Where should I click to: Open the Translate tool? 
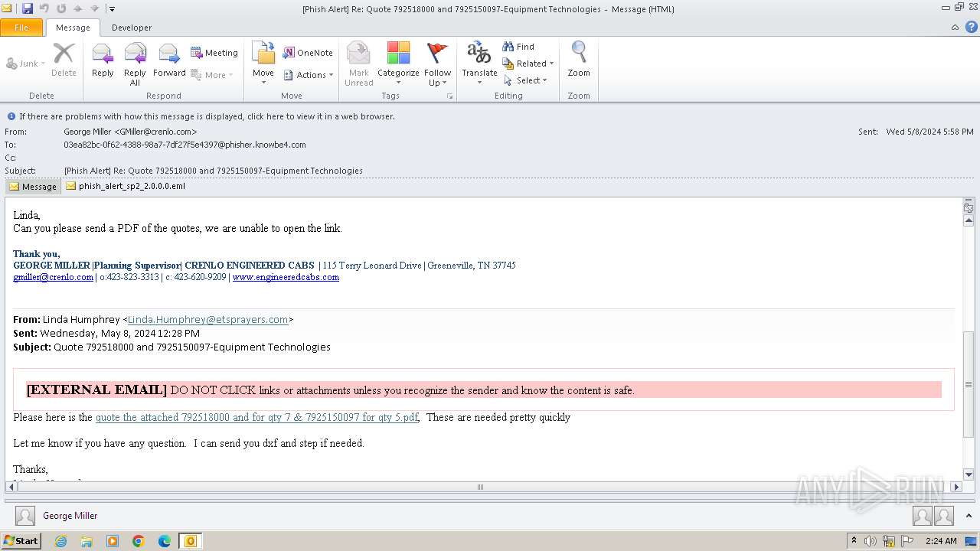tap(479, 64)
